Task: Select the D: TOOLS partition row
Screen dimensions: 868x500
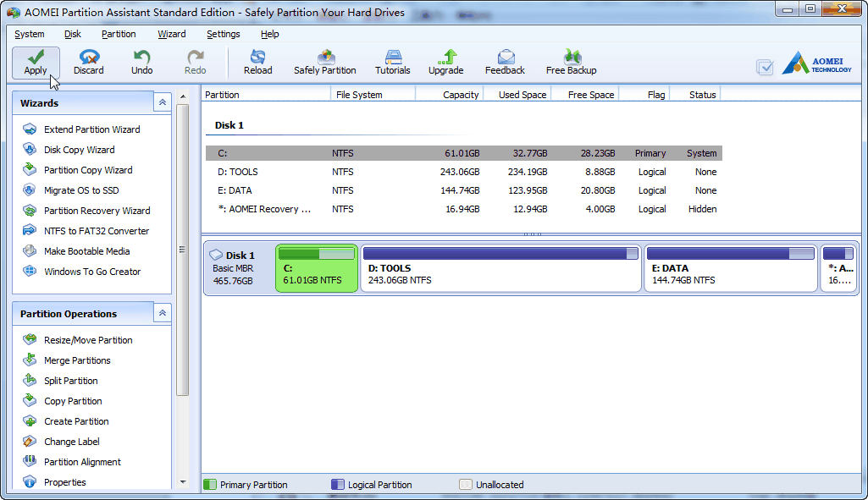Action: click(x=464, y=172)
